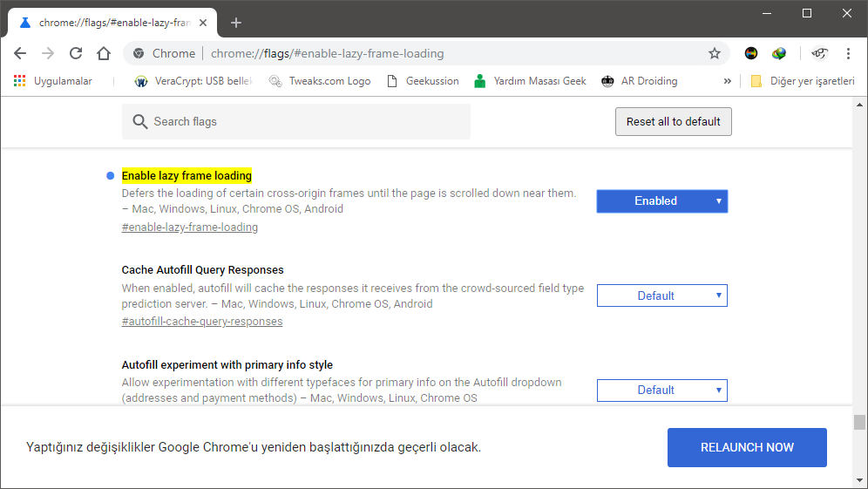868x489 pixels.
Task: Click the RELAUNCH NOW button
Action: coord(747,447)
